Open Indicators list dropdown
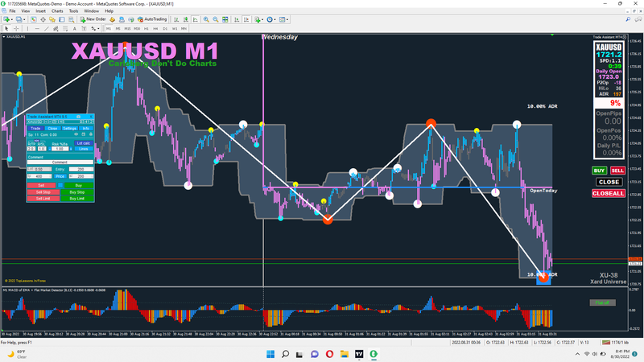This screenshot has height=362, width=644. click(258, 19)
